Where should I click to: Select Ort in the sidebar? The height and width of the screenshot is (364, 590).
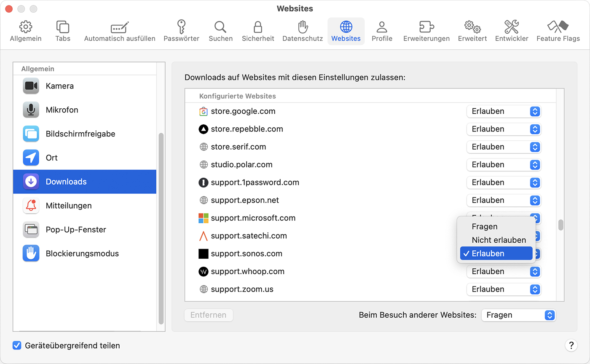point(85,158)
